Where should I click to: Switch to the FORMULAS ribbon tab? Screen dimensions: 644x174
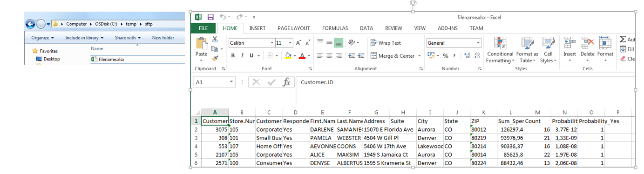pyautogui.click(x=335, y=28)
